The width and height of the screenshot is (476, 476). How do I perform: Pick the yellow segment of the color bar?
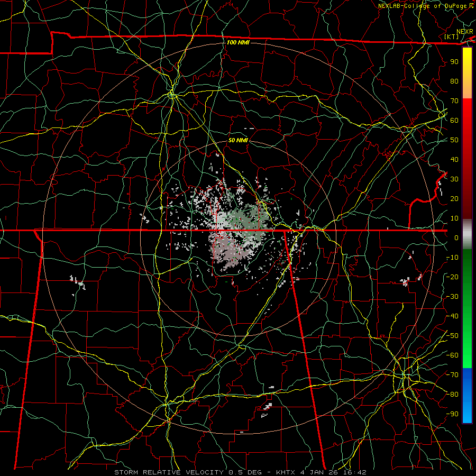point(467,61)
